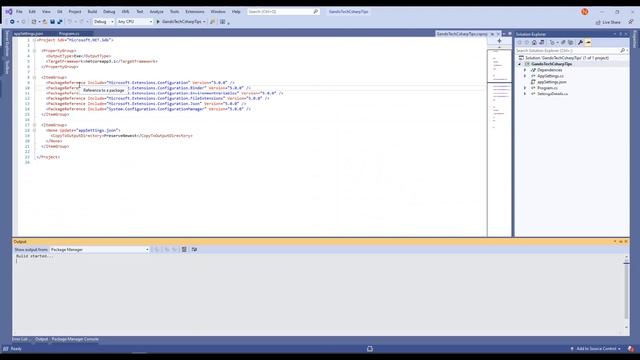Collapse the GandoTechCsharpTips project node
This screenshot has width=640, height=360.
[x=520, y=64]
